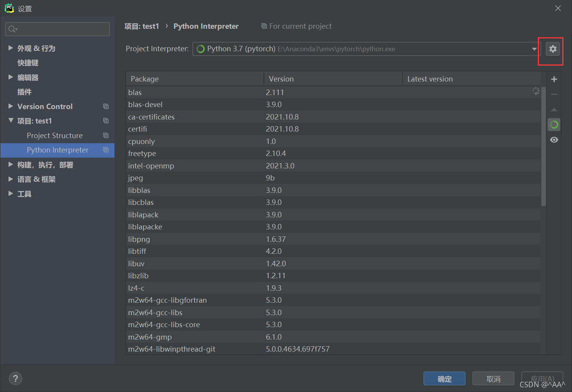Screen dimensions: 572x392
Task: Sort by Package column header
Action: tap(195, 79)
